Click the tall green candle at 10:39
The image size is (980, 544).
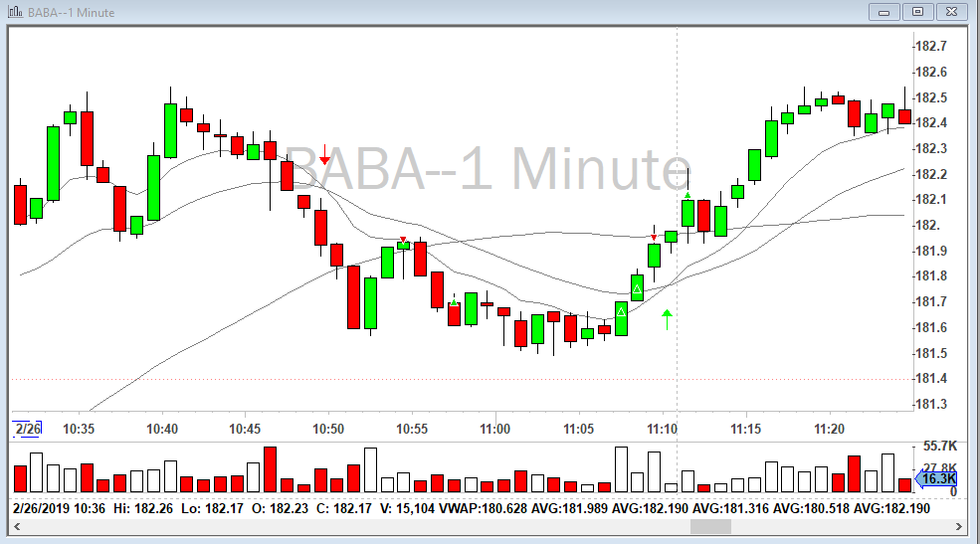pos(153,187)
